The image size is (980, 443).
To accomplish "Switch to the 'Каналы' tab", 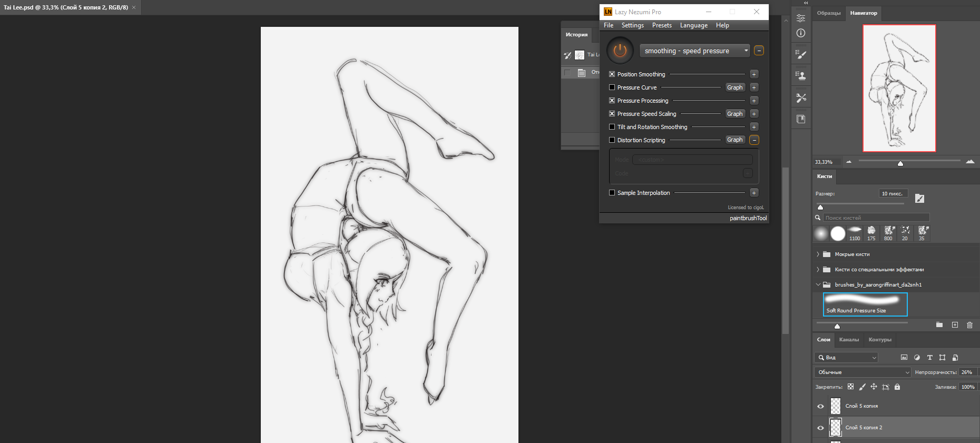I will [849, 340].
